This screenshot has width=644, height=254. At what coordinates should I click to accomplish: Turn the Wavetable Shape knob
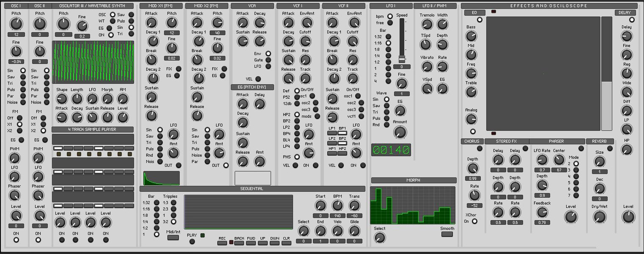[x=62, y=99]
